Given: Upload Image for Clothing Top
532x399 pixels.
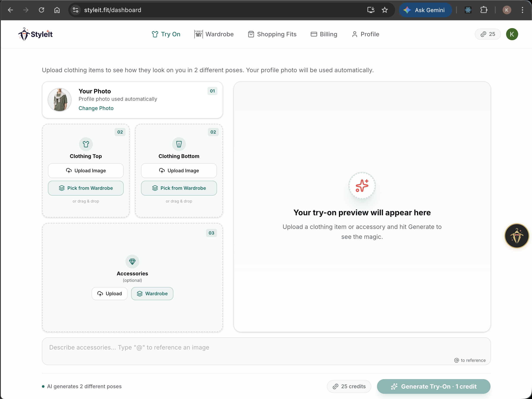Looking at the screenshot, I should [x=86, y=171].
